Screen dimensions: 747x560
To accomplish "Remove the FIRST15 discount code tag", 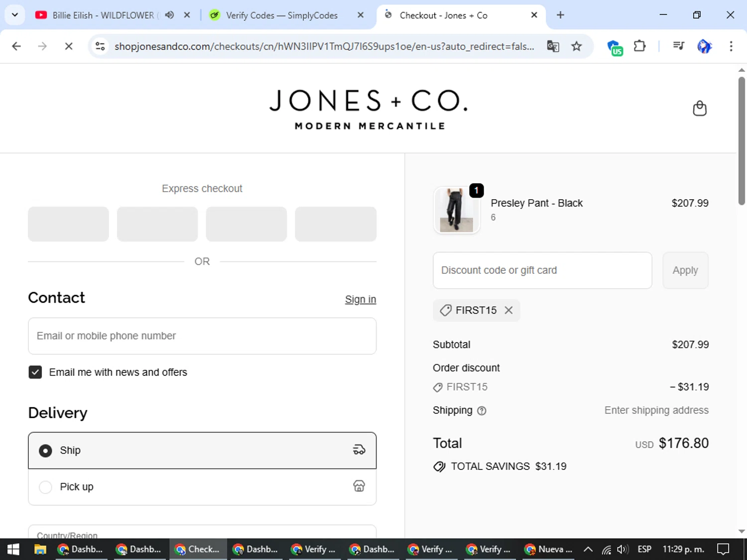I will (x=508, y=310).
